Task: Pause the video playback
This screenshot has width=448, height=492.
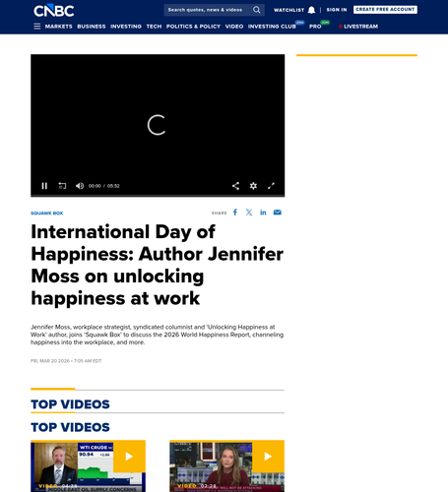Action: (44, 186)
